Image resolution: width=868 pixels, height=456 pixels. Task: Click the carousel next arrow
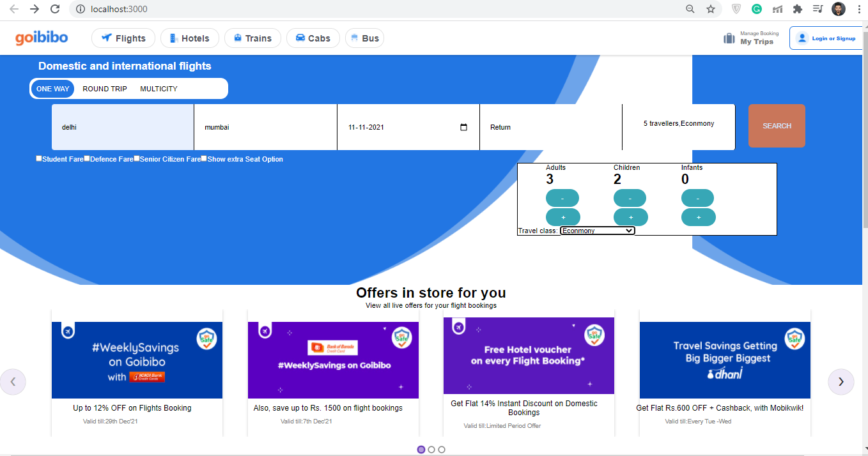coord(841,381)
